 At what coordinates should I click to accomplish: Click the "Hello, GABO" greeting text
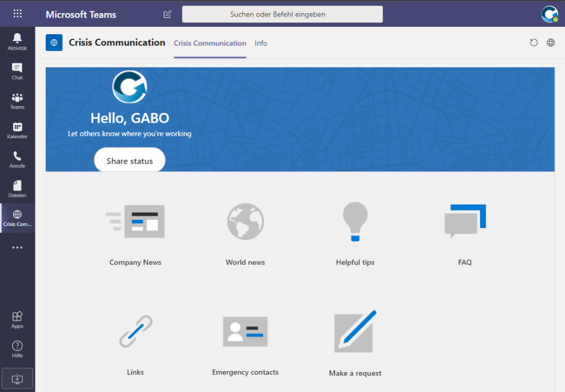click(x=130, y=118)
